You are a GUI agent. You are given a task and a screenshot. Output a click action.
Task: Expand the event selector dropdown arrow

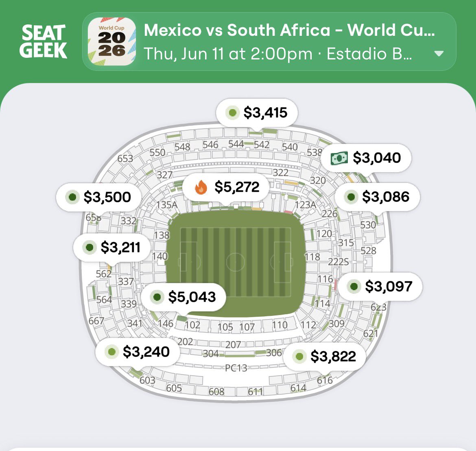[439, 54]
